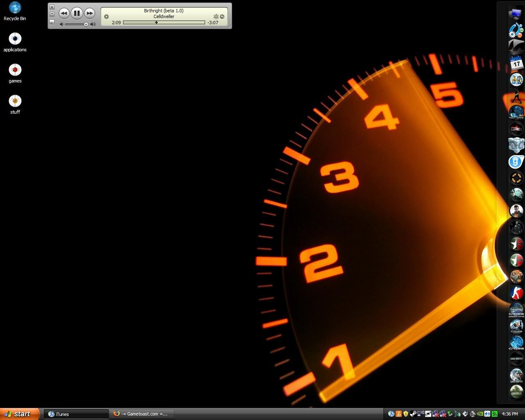Click the NVIDIA tray icon
The width and height of the screenshot is (525, 420).
coord(480,414)
